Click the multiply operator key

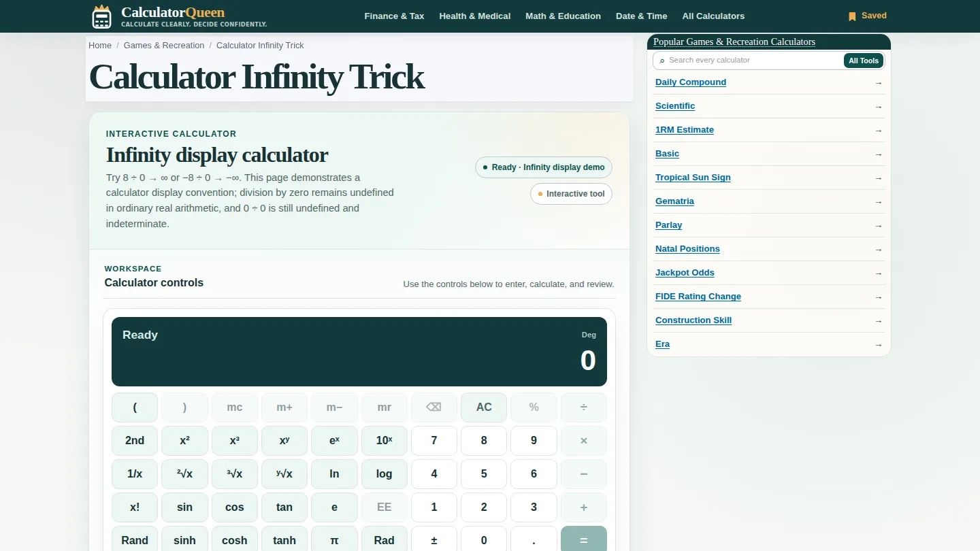tap(583, 441)
